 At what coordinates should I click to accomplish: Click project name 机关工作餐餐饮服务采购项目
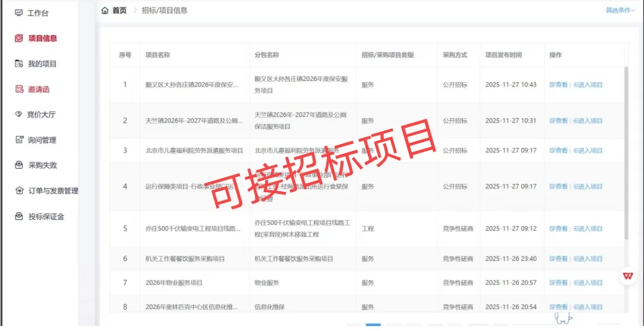tap(185, 259)
